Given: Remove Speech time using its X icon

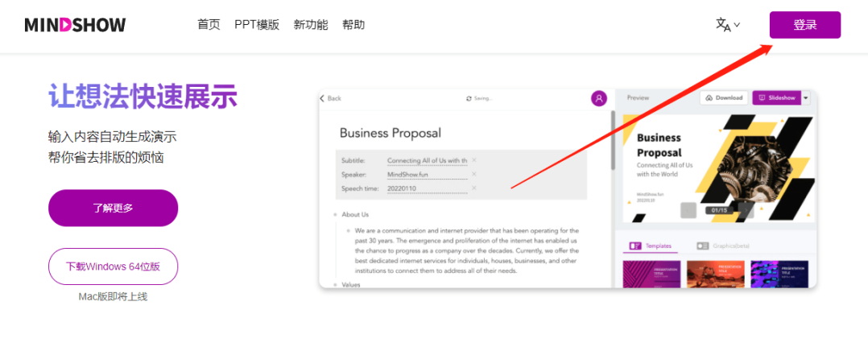Looking at the screenshot, I should pyautogui.click(x=474, y=188).
